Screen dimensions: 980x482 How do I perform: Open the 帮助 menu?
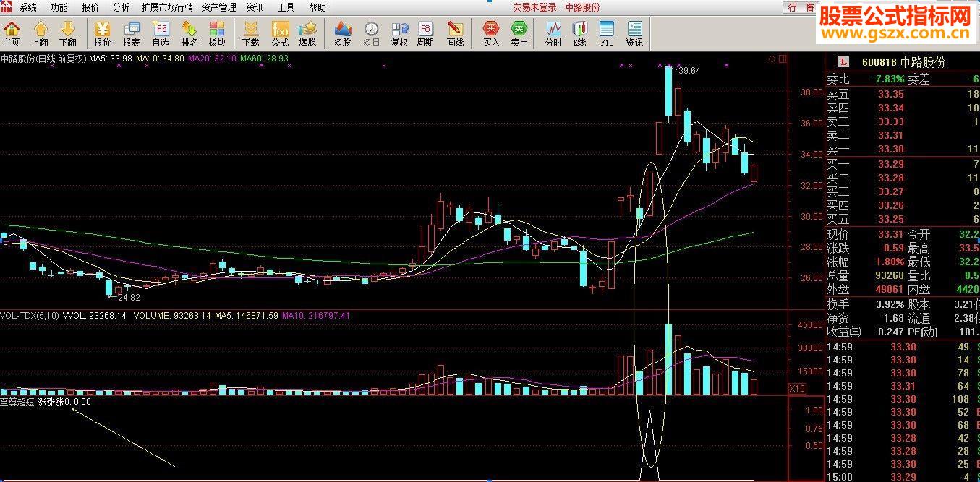coord(317,7)
